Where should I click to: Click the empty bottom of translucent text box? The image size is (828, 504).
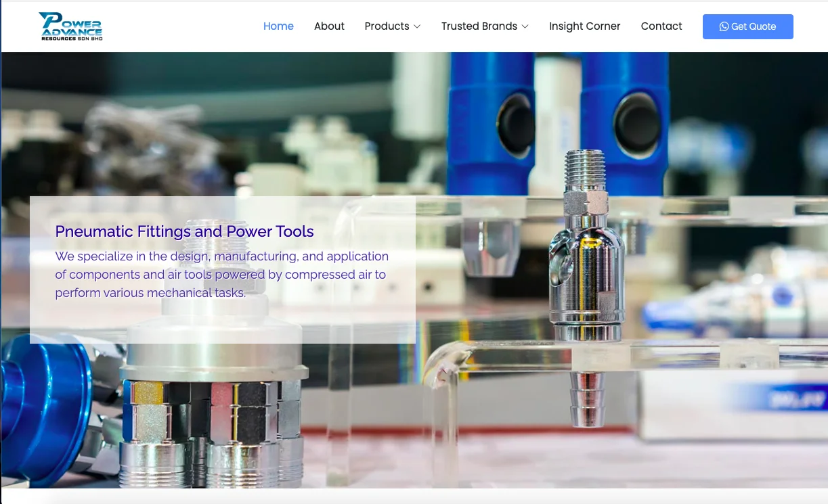coord(222,325)
